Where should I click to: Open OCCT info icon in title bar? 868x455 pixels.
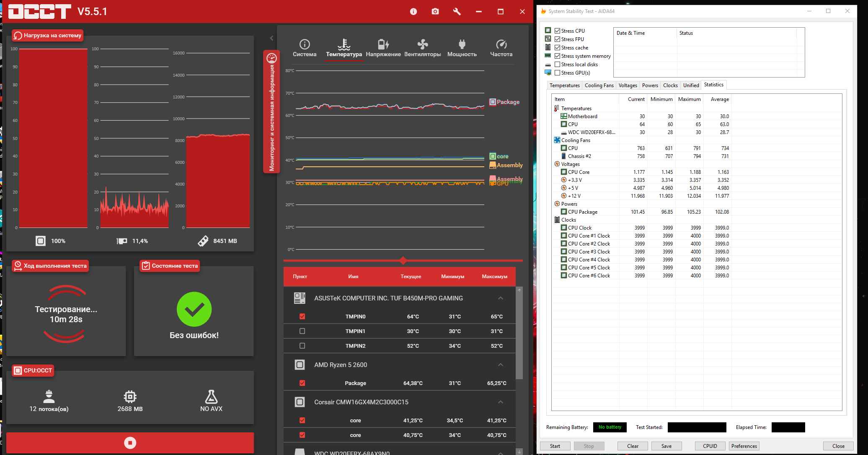(x=413, y=12)
